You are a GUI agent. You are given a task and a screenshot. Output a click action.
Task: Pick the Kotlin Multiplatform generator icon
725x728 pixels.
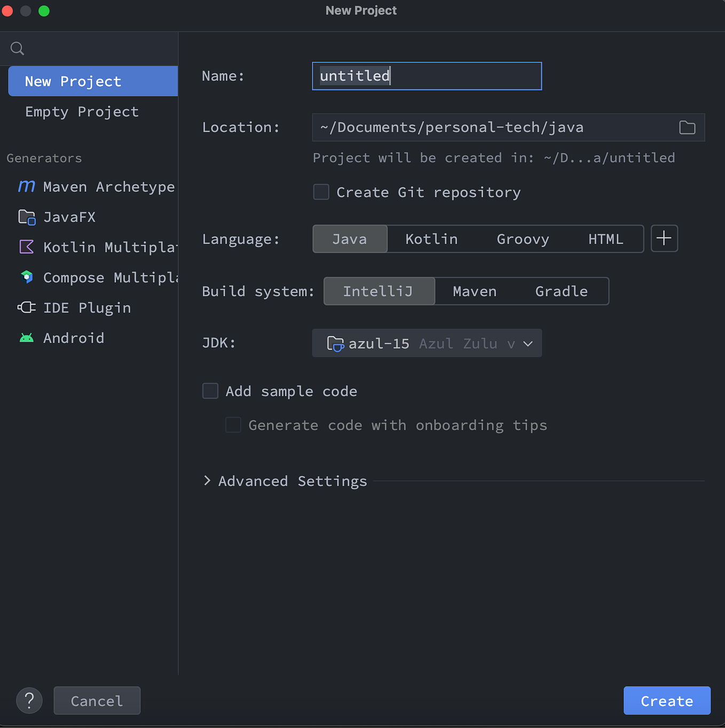26,247
